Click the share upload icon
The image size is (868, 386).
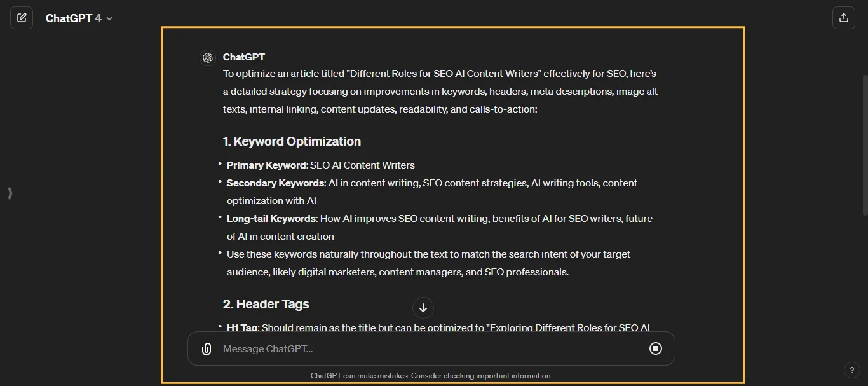tap(844, 18)
